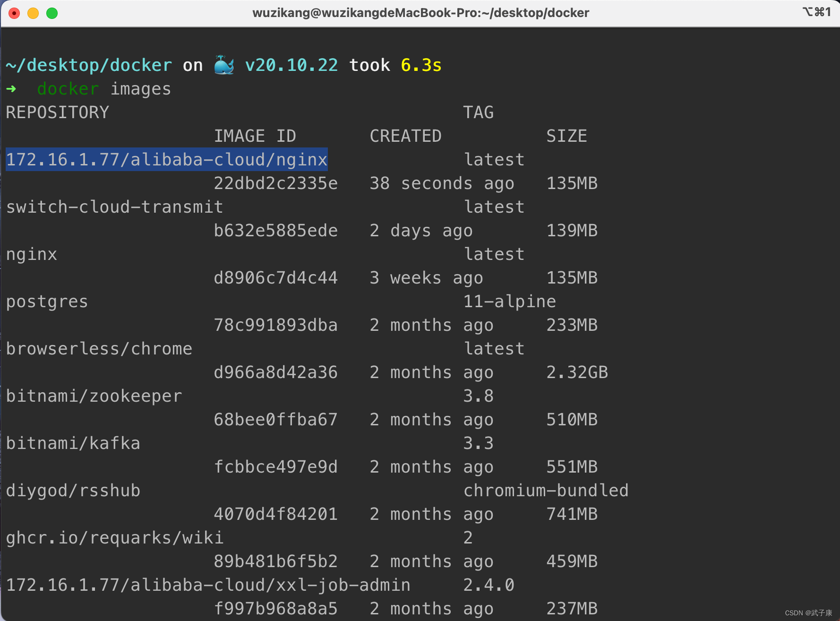Select the highlighted 172.16.1.77/alibaba-cloud/nginx line

(166, 159)
